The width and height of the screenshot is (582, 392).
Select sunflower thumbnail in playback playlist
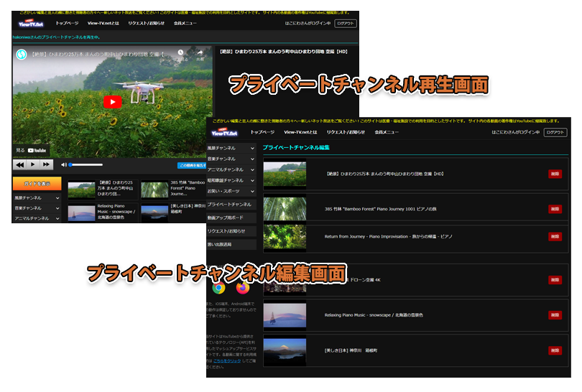tap(82, 190)
